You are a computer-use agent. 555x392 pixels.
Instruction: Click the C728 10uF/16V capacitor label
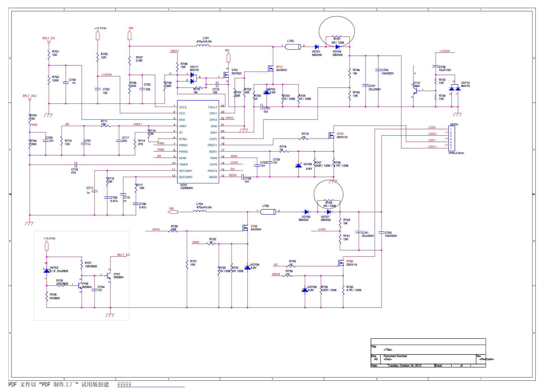point(445,69)
